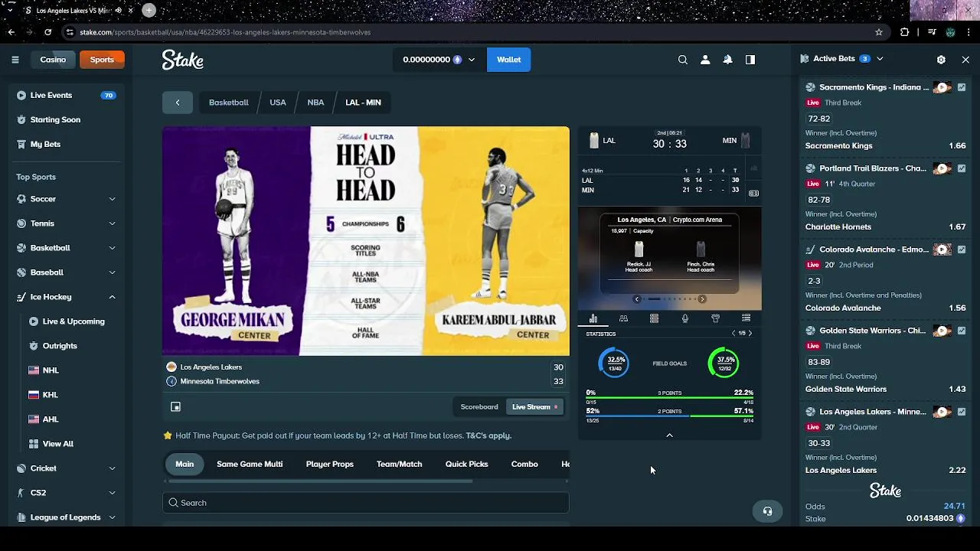This screenshot has height=551, width=980.
Task: Select the Same Game Multi tab
Action: (x=250, y=465)
